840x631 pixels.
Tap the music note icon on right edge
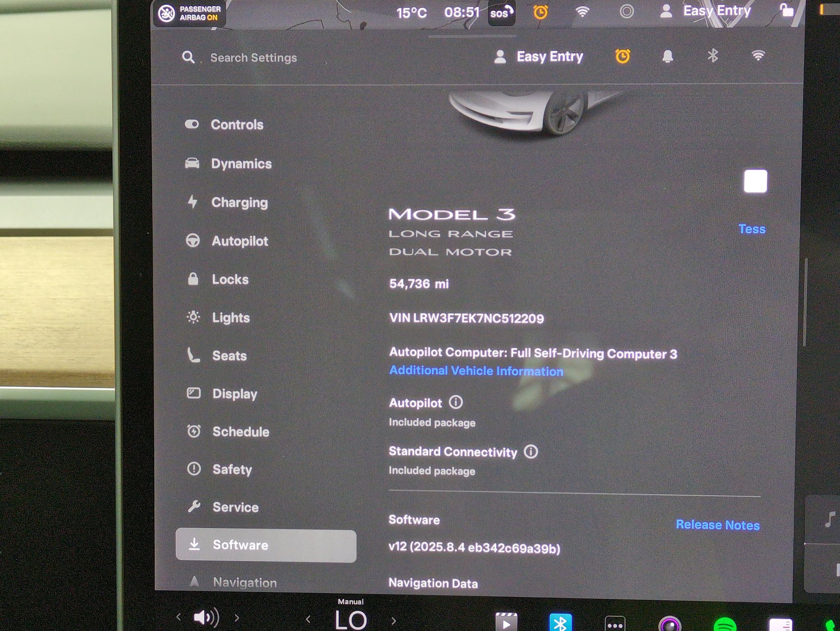(x=829, y=519)
